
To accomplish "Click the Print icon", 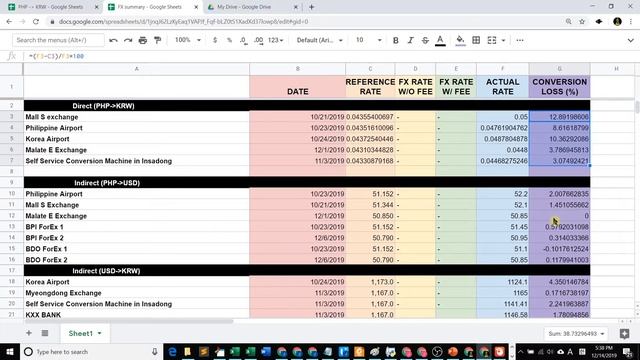I will pos(142,40).
